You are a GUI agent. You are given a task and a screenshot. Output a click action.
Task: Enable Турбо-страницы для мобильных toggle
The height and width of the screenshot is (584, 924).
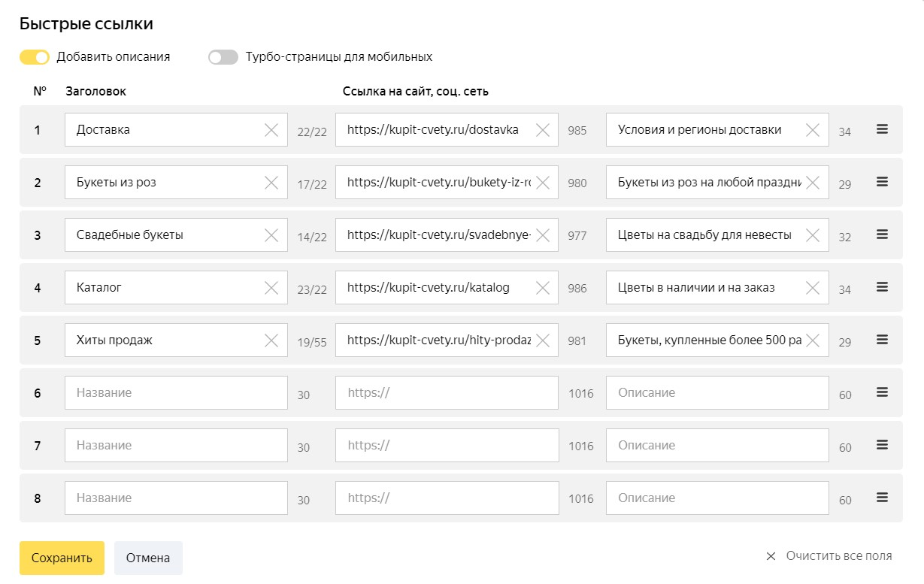coord(223,57)
